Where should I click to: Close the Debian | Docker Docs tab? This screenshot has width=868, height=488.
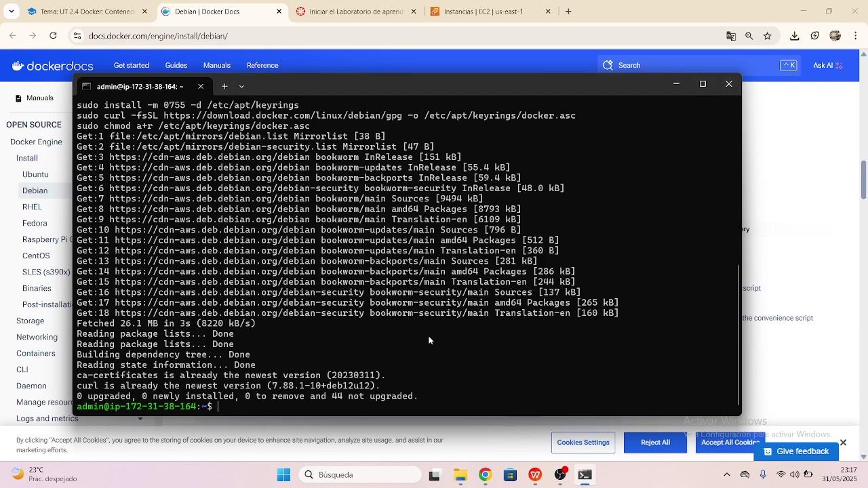[x=279, y=12]
